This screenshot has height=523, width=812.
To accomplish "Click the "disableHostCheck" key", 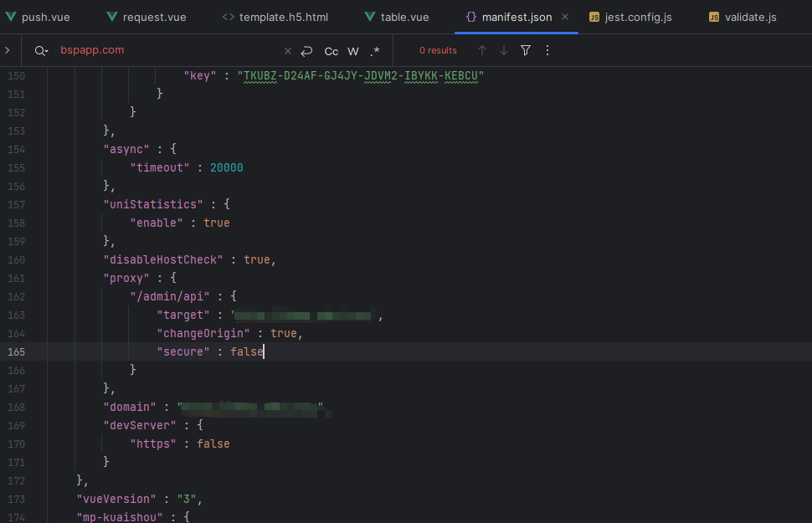I will pyautogui.click(x=163, y=260).
